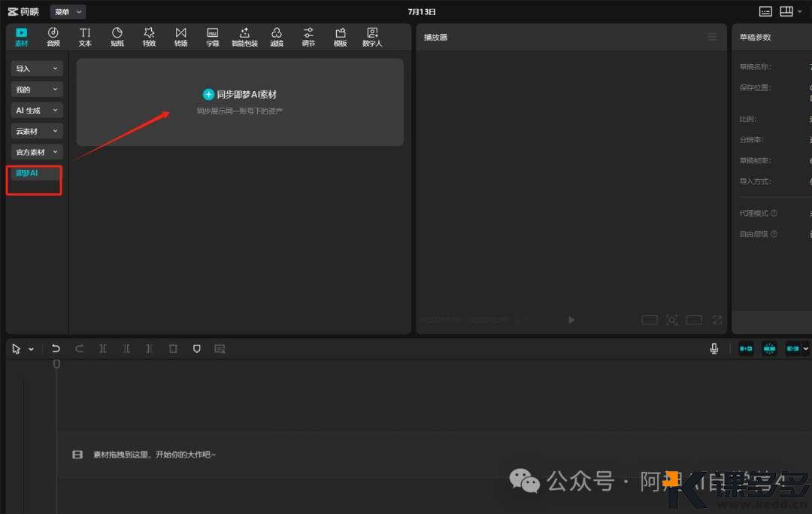The height and width of the screenshot is (514, 812).
Task: Expand the AI 生成 section in sidebar
Action: (37, 111)
